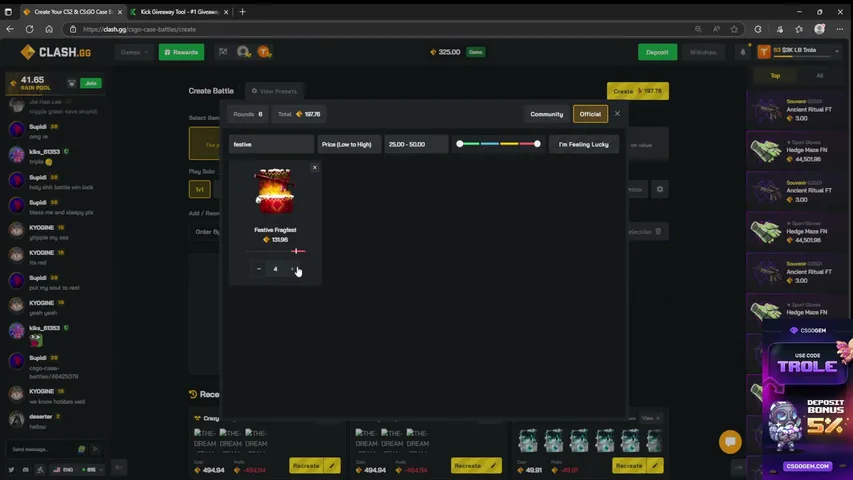Click the flag icon next to Rewards

[x=223, y=52]
